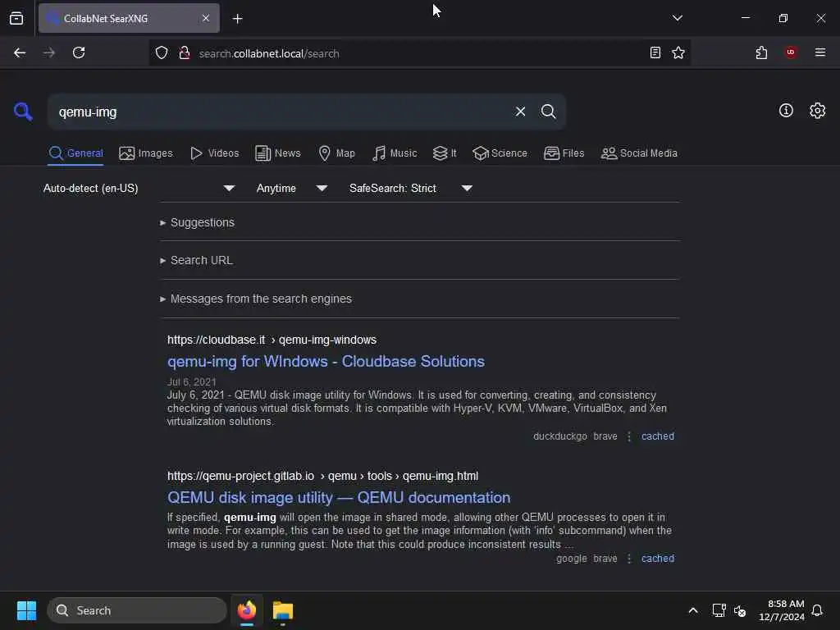Bookmark this page with the star
840x630 pixels.
(678, 52)
